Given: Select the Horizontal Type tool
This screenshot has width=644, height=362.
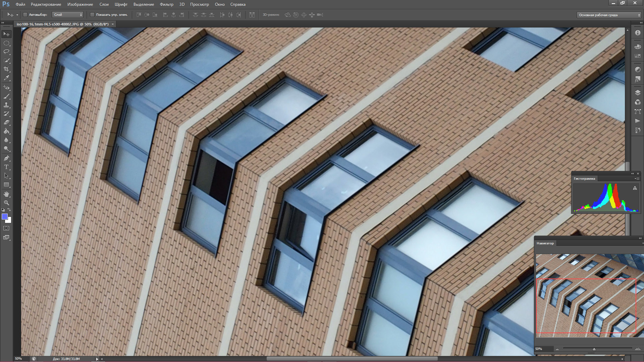Looking at the screenshot, I should click(6, 167).
